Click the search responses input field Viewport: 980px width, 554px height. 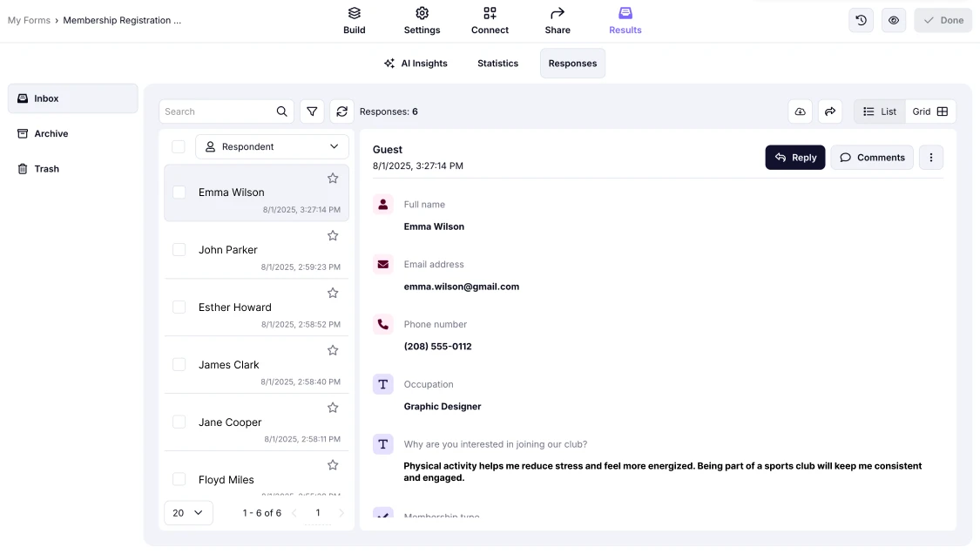coord(222,111)
